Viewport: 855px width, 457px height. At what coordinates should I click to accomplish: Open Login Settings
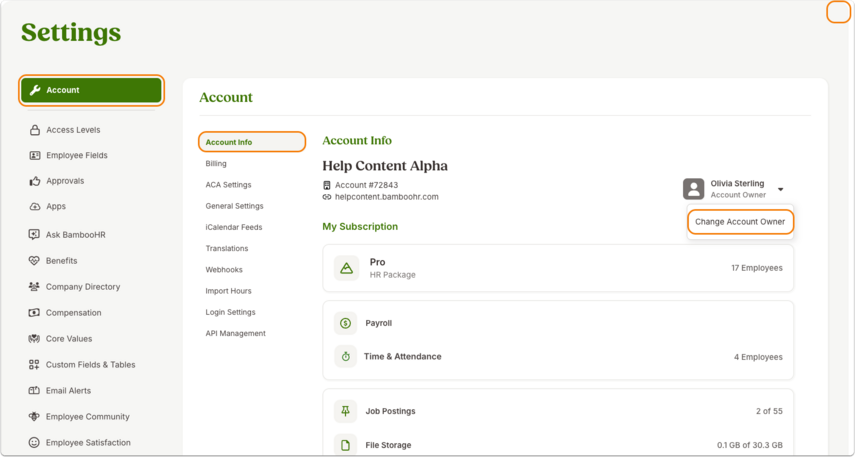(230, 312)
